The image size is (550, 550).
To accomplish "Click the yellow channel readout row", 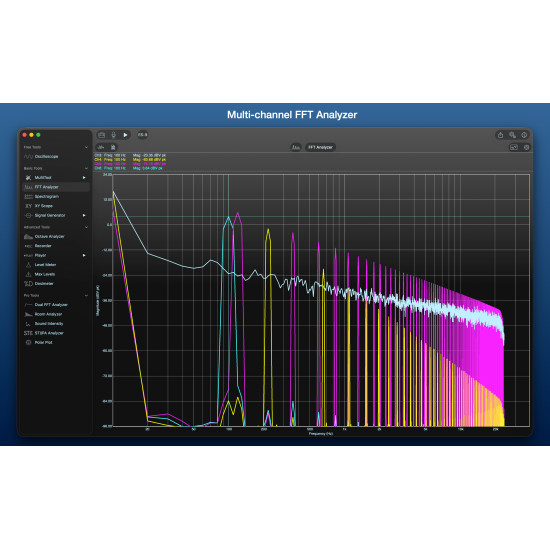I will click(x=130, y=160).
